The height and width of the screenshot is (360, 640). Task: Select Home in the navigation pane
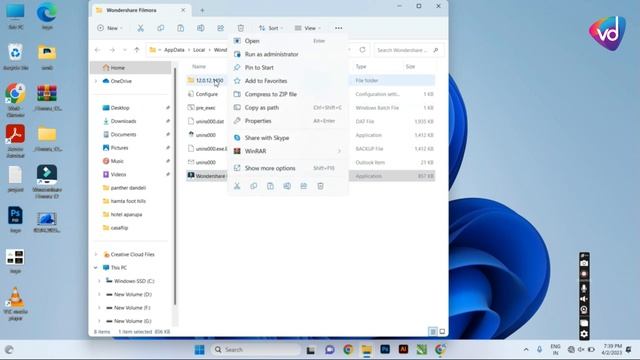pyautogui.click(x=131, y=68)
